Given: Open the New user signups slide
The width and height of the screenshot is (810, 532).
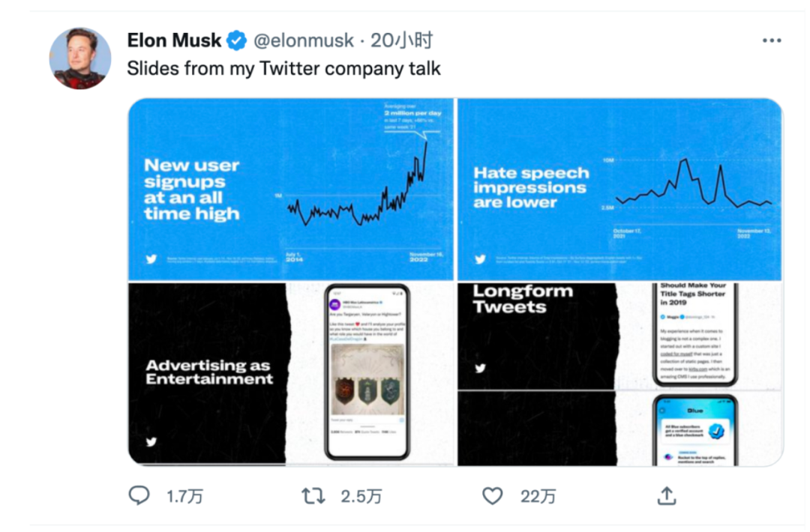Looking at the screenshot, I should pyautogui.click(x=291, y=189).
